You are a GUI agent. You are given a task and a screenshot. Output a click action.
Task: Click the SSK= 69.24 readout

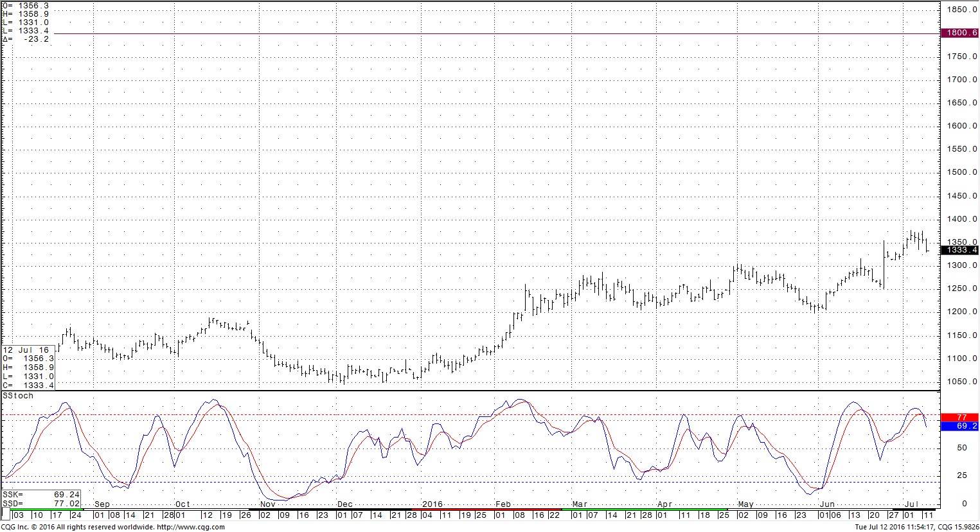click(41, 495)
